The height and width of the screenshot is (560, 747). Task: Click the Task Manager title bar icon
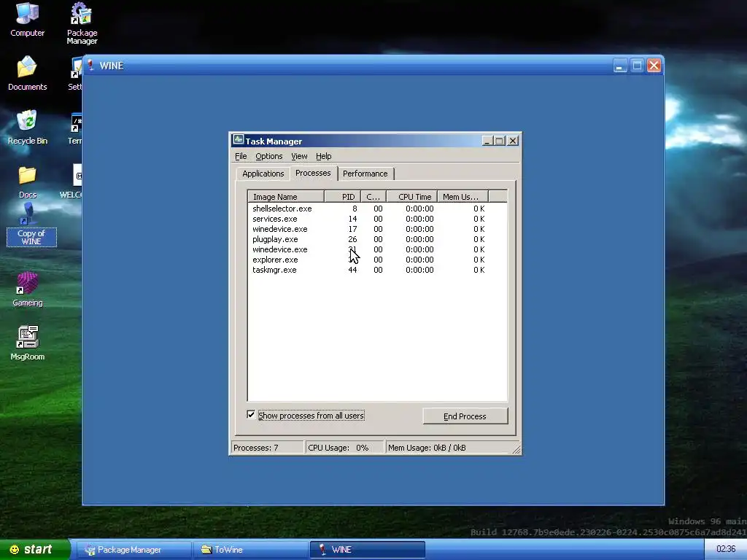click(x=239, y=141)
